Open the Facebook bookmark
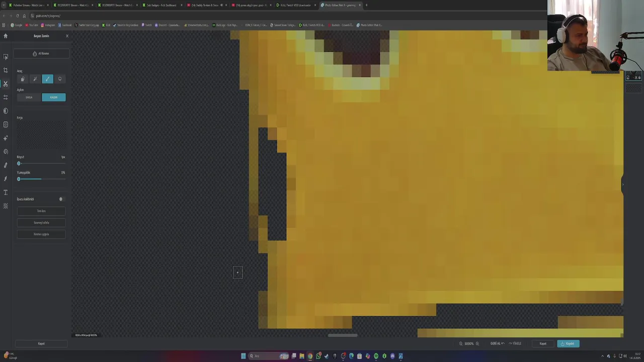Viewport: 644px width, 362px height. point(65,25)
